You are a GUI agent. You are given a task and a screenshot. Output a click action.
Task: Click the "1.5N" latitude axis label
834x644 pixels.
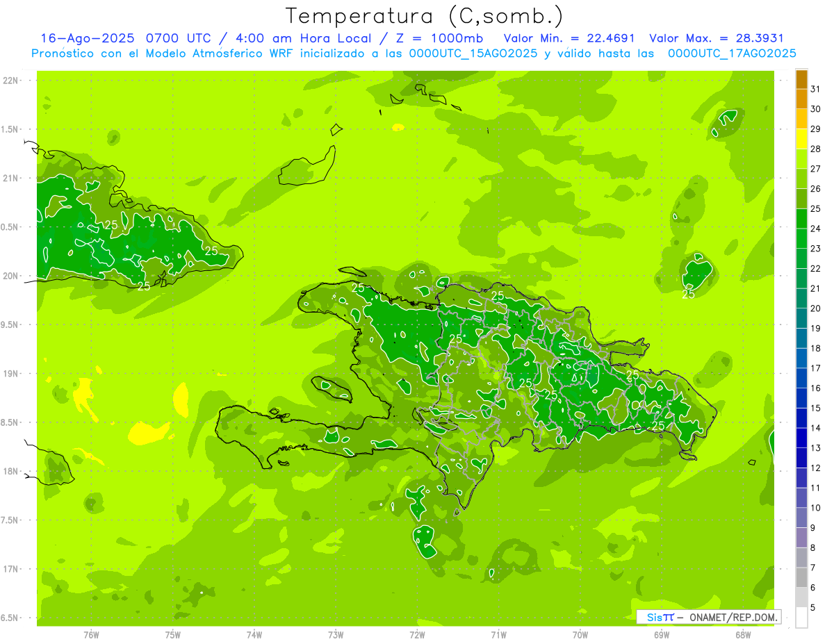point(11,129)
